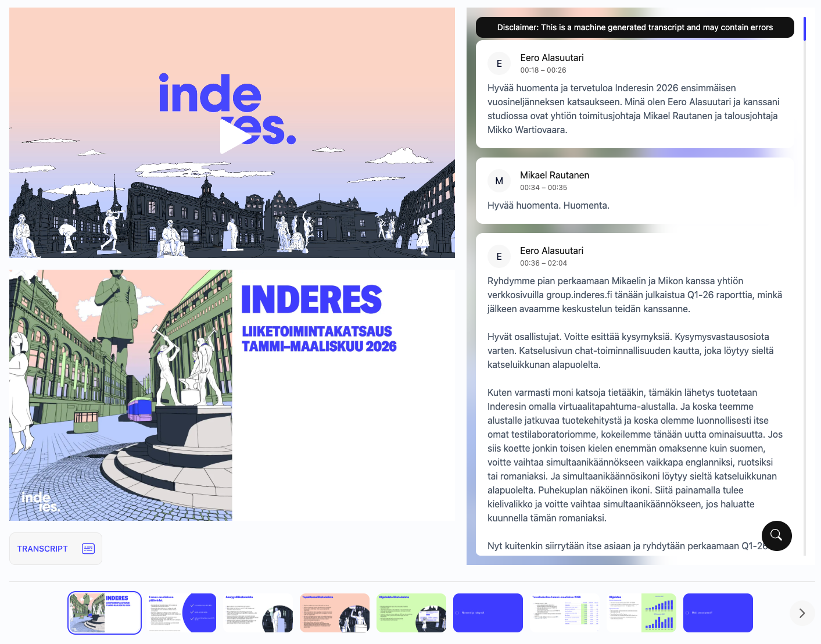821x644 pixels.
Task: Show next slide thumbnails with chevron
Action: [x=802, y=613]
